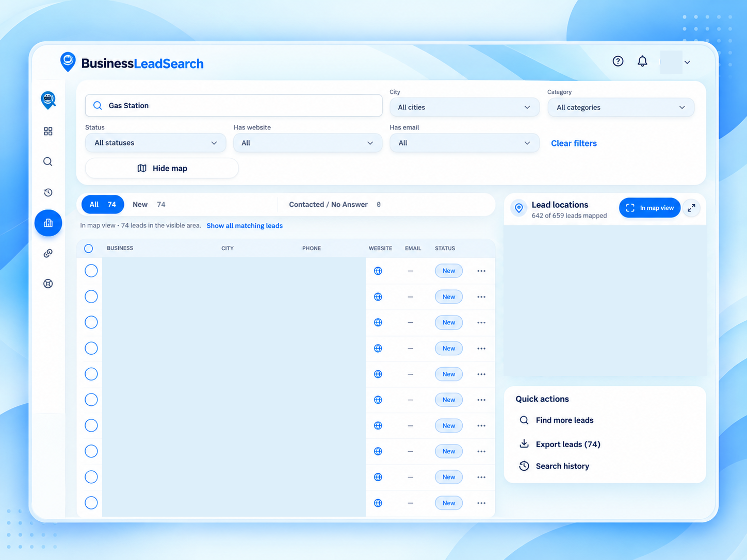This screenshot has height=560, width=747.
Task: Open the search magnifier icon in sidebar
Action: (x=48, y=162)
